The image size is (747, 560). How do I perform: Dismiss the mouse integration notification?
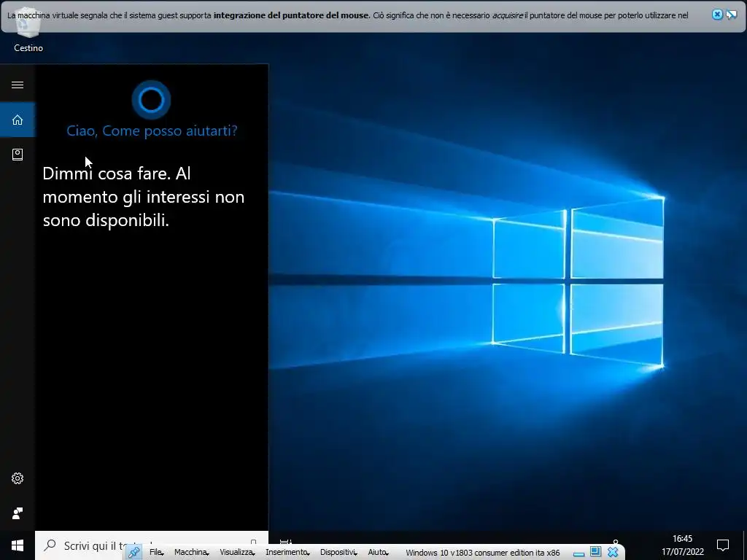click(717, 15)
